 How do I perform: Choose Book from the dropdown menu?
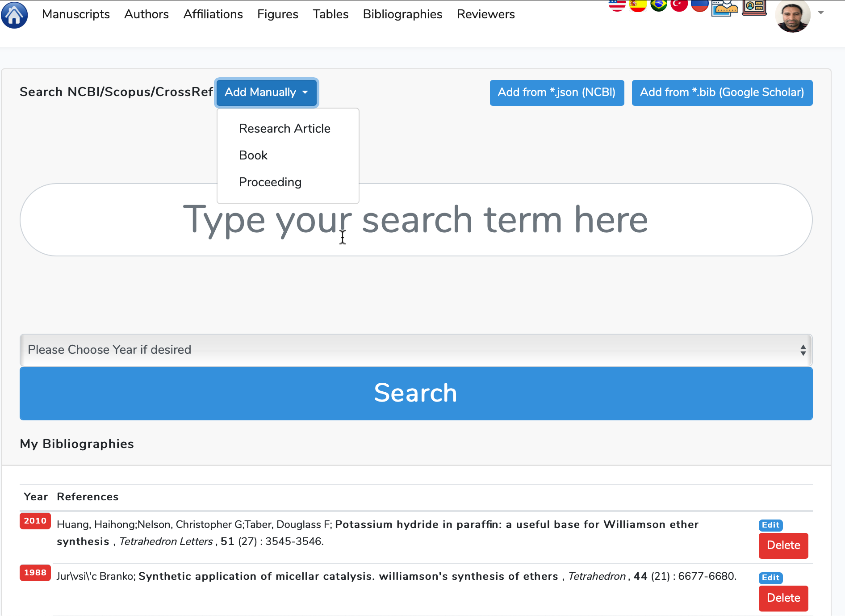coord(253,155)
